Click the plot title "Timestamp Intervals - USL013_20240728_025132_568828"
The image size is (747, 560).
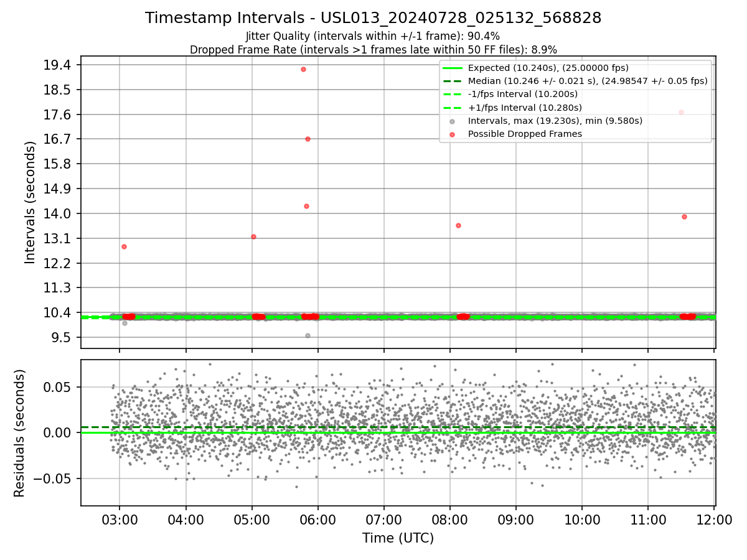pos(373,18)
